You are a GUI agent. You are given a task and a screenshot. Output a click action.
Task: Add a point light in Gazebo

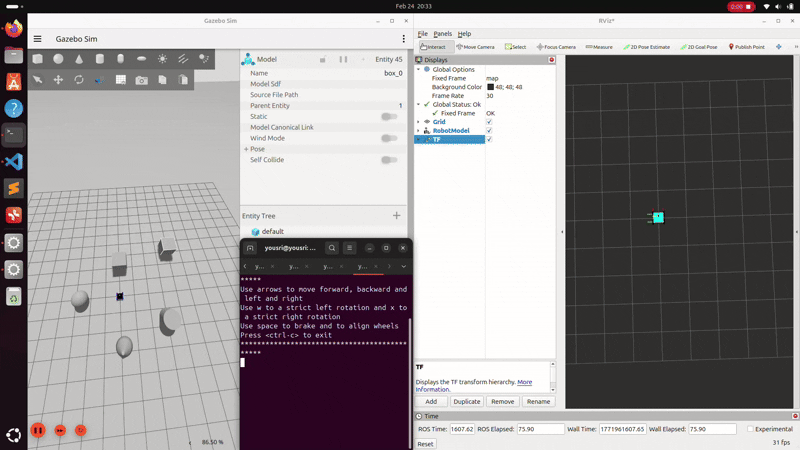coord(162,59)
